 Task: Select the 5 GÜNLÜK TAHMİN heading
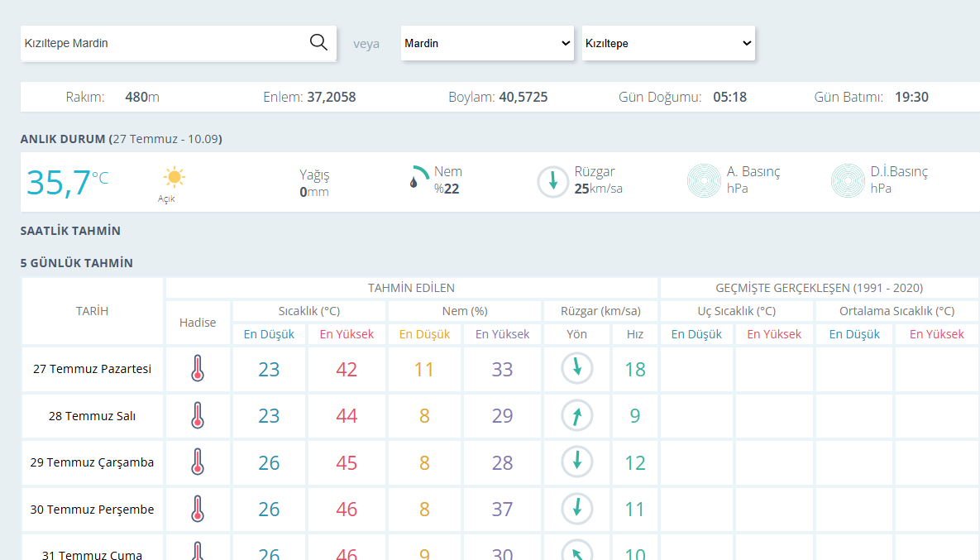click(x=77, y=263)
